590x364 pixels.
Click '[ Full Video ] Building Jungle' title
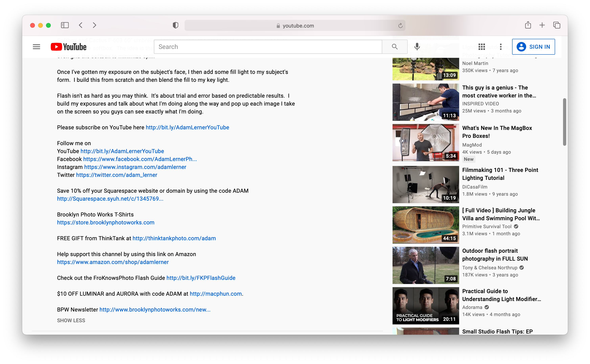pos(501,214)
